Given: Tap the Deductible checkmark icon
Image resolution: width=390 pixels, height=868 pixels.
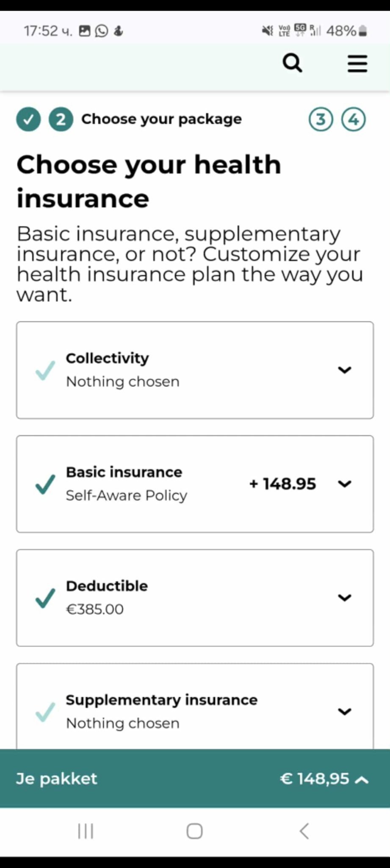Looking at the screenshot, I should click(x=45, y=598).
